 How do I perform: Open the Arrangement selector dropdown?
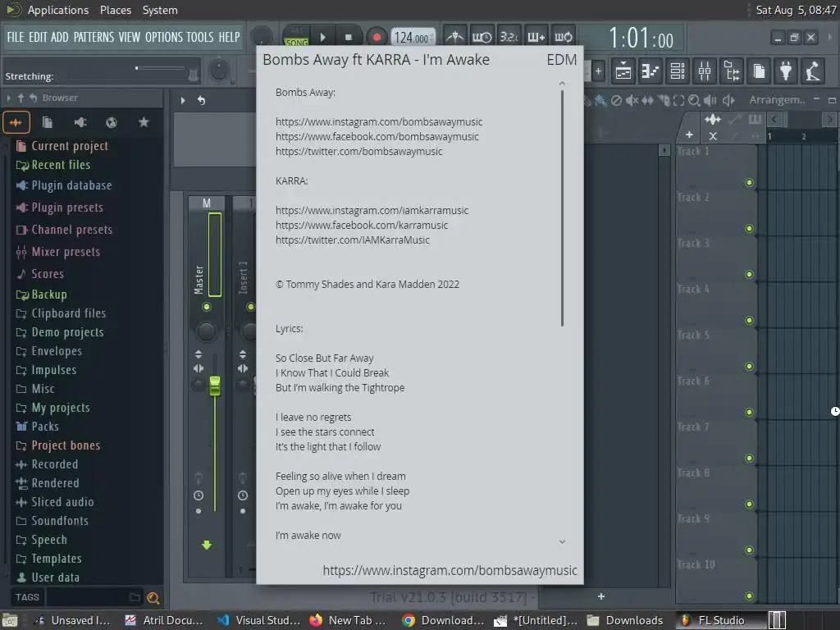point(777,99)
